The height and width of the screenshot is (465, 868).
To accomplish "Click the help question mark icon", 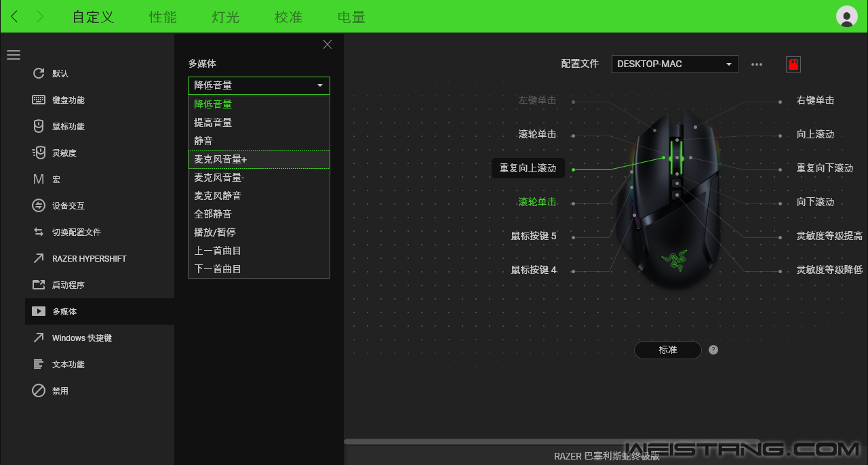I will coord(713,350).
